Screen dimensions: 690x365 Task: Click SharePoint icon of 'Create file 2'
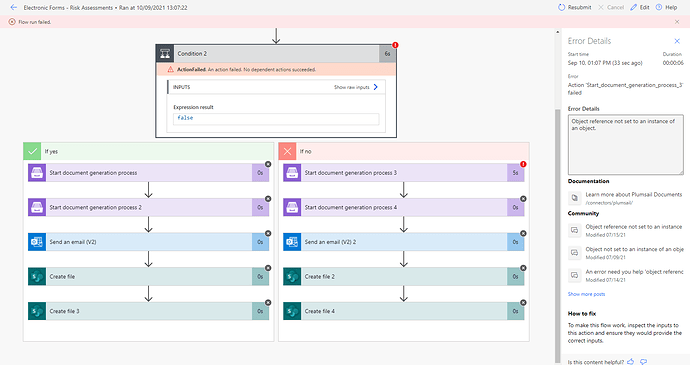point(292,277)
